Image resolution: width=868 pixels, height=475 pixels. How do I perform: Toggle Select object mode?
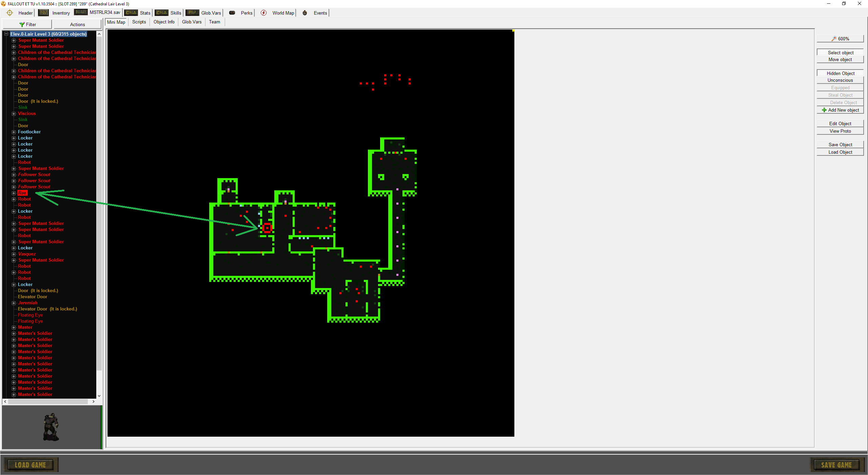click(x=840, y=53)
